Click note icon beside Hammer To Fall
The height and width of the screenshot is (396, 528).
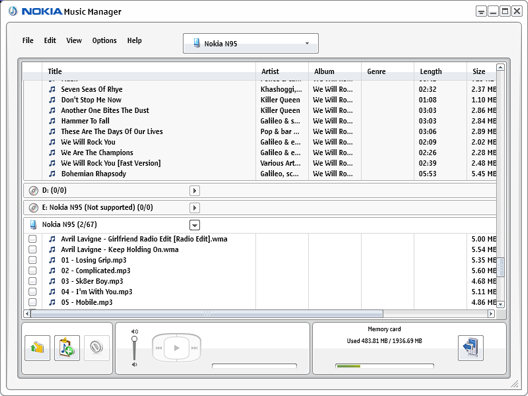[52, 121]
